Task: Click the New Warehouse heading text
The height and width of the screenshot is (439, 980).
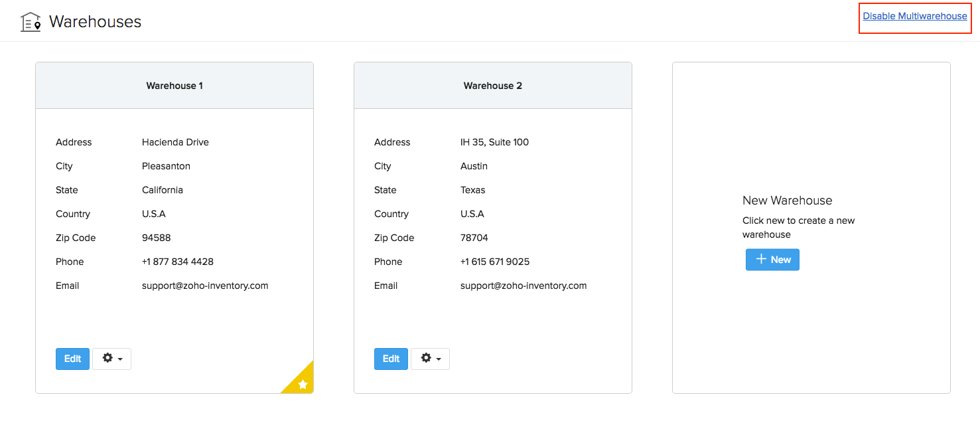Action: (x=787, y=201)
